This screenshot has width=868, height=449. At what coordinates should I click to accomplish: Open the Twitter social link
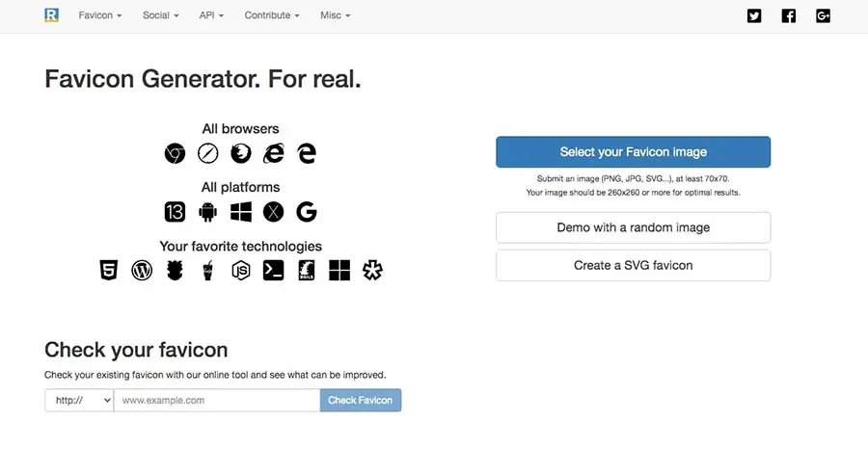tap(754, 15)
